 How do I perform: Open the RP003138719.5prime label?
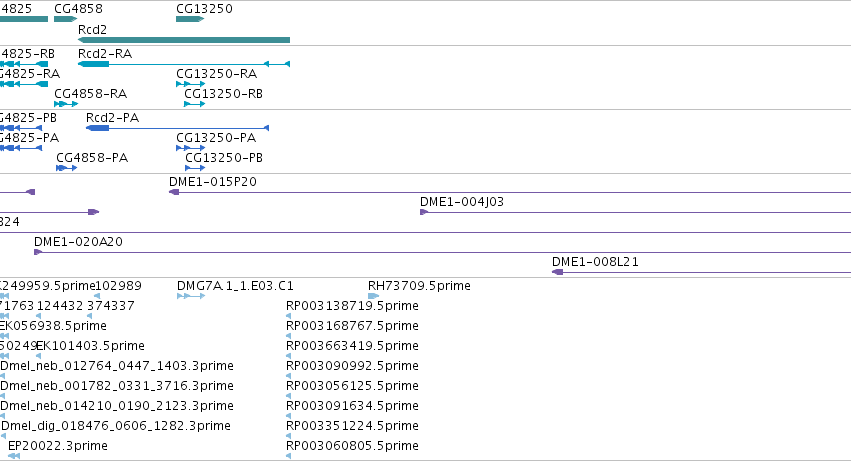(x=352, y=306)
